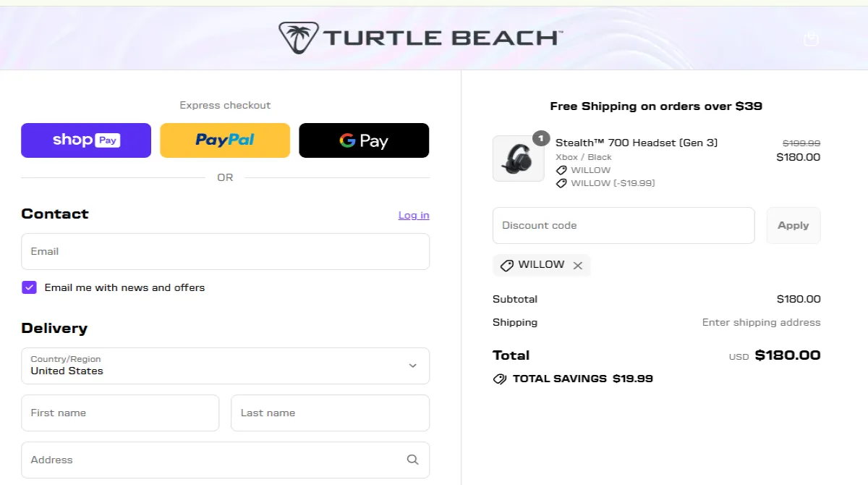Click the Stealth 700 headset thumbnail

click(x=518, y=159)
